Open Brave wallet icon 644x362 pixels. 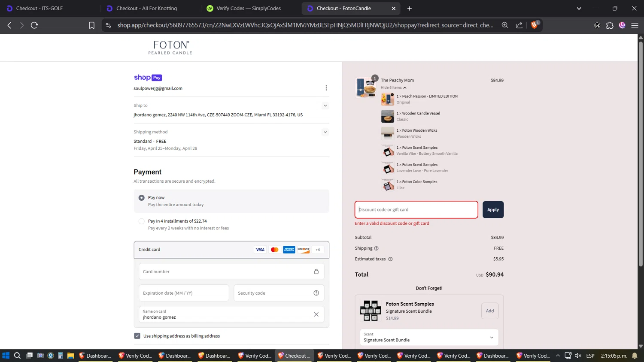point(597,25)
